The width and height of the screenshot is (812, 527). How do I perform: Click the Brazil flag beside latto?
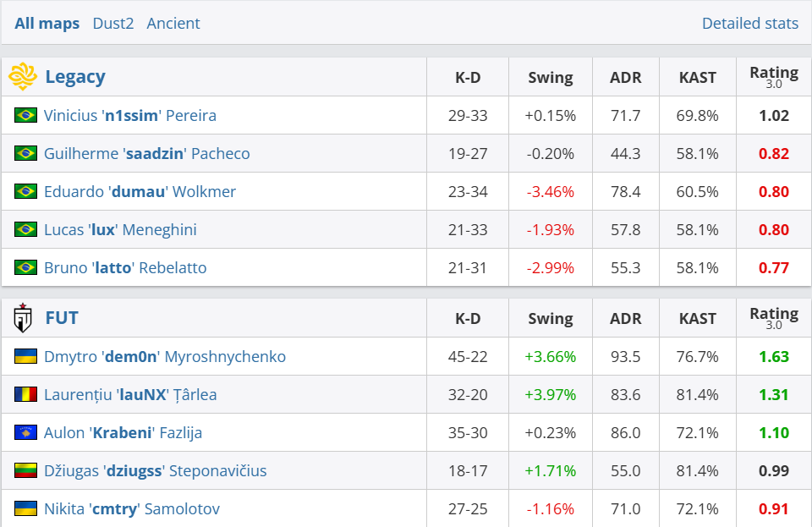tap(25, 267)
